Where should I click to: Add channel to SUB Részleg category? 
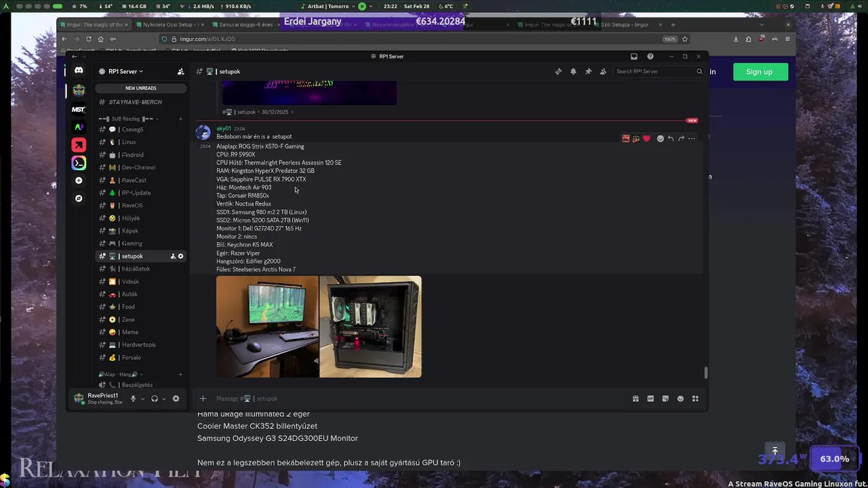click(x=180, y=119)
